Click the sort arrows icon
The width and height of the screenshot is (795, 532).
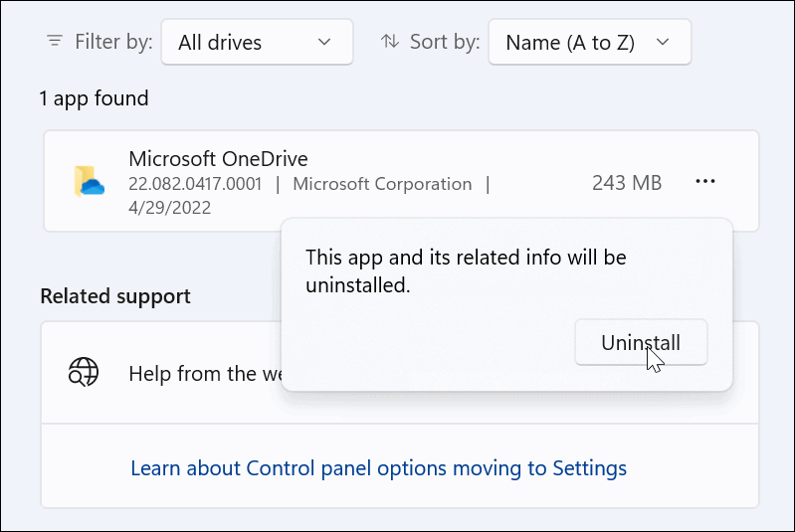[389, 41]
